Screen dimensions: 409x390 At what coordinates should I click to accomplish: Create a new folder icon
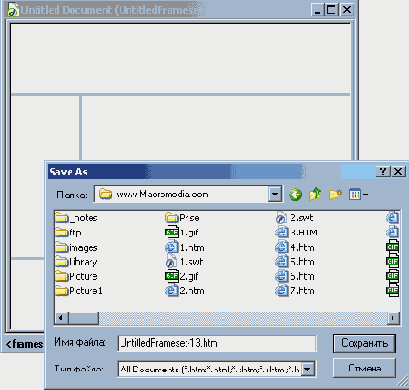335,194
